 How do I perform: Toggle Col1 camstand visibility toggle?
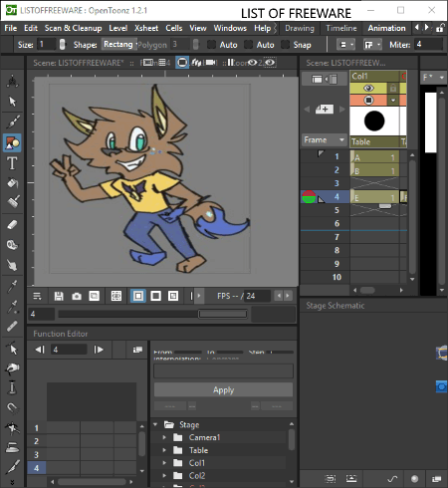(368, 100)
